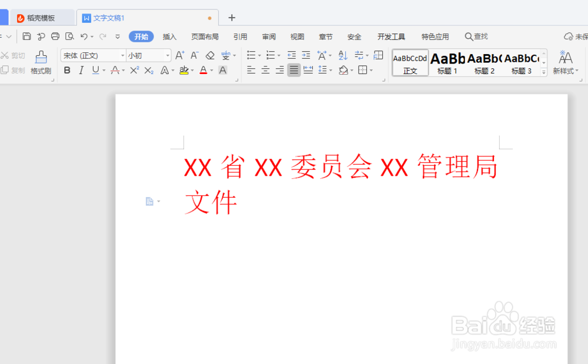Click the 查找 search control
Screen dimensions: 588x364
pyautogui.click(x=476, y=36)
